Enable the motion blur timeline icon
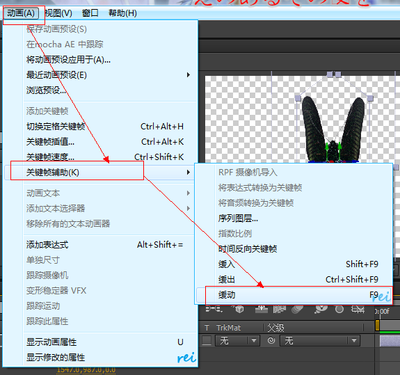400x375 pixels. pos(297,309)
